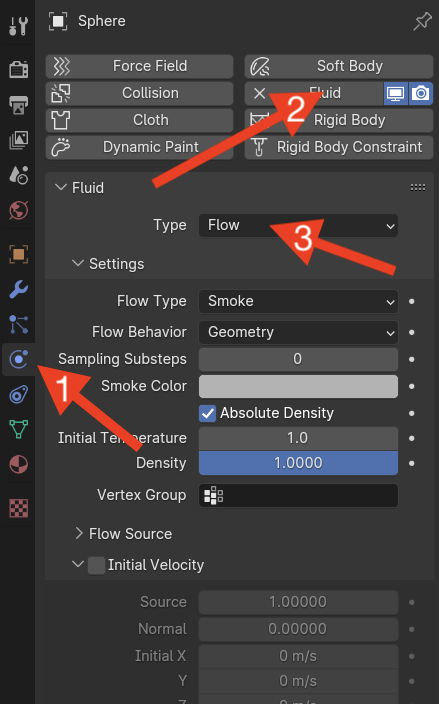Viewport: 439px width, 704px height.
Task: Enable the Initial Velocity checkbox
Action: point(96,565)
